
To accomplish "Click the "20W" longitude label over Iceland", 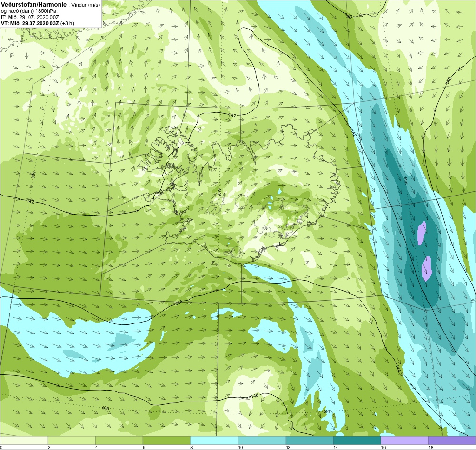I will pyautogui.click(x=219, y=192).
